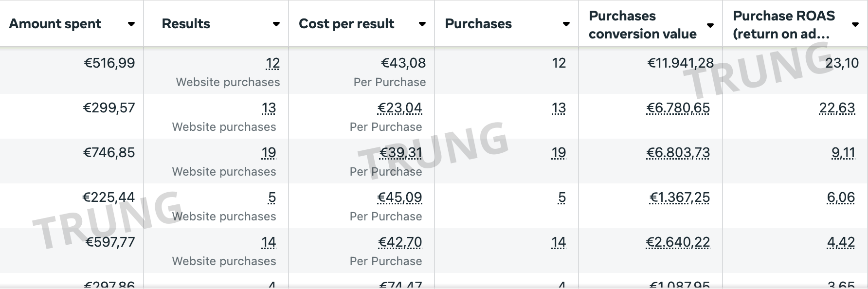
Task: Click the 19 results link
Action: click(269, 153)
